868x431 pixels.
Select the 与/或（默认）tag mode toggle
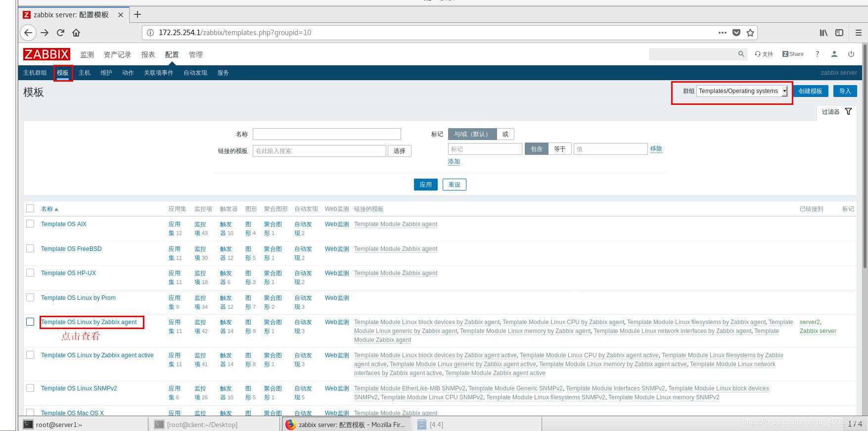(x=472, y=134)
